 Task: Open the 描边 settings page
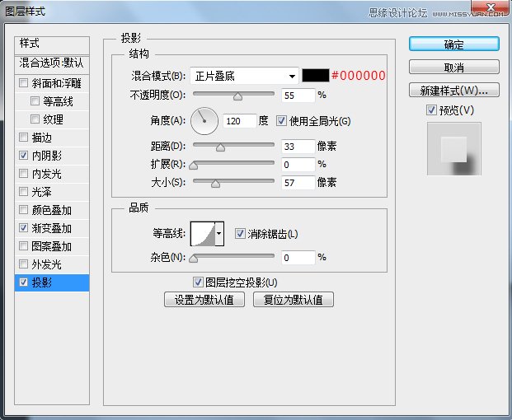(x=42, y=138)
